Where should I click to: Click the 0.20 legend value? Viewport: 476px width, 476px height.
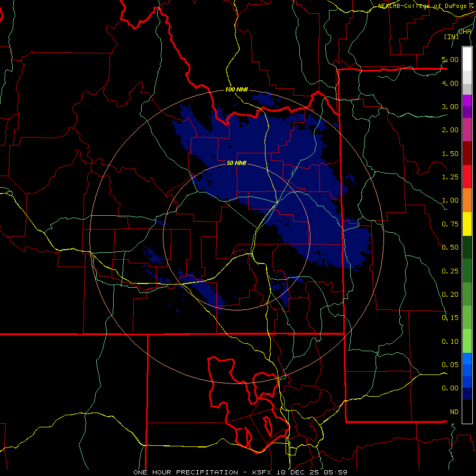pyautogui.click(x=450, y=294)
